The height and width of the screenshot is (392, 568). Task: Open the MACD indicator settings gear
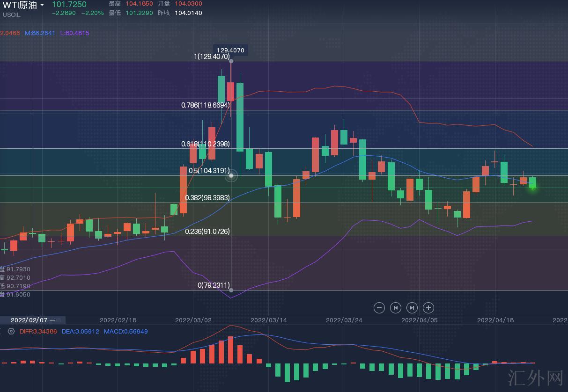click(x=11, y=331)
